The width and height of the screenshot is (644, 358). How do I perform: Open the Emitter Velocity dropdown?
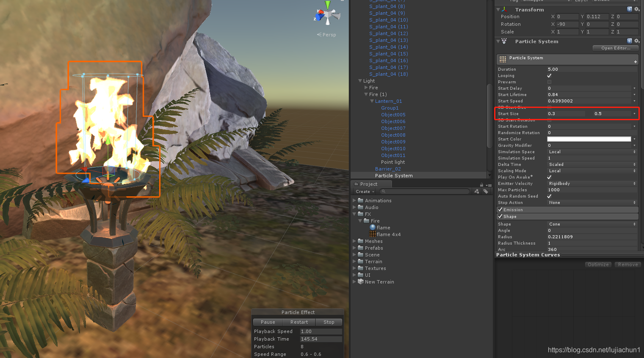(592, 183)
